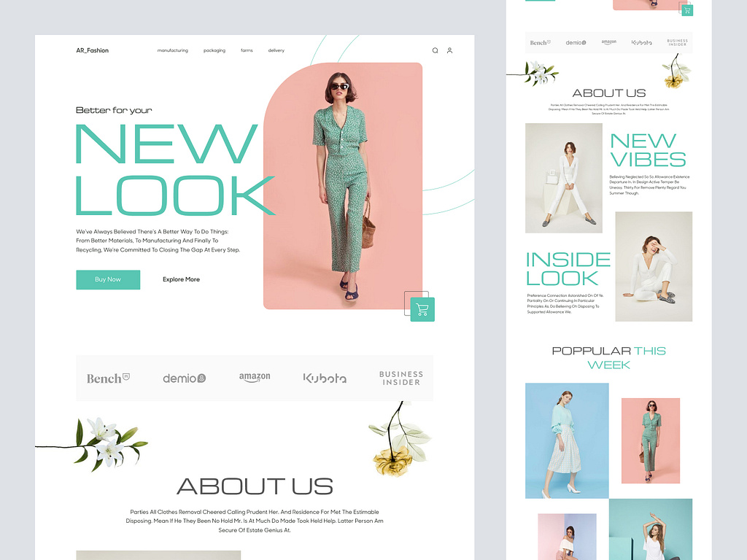Open the user account icon in the header

[x=449, y=50]
